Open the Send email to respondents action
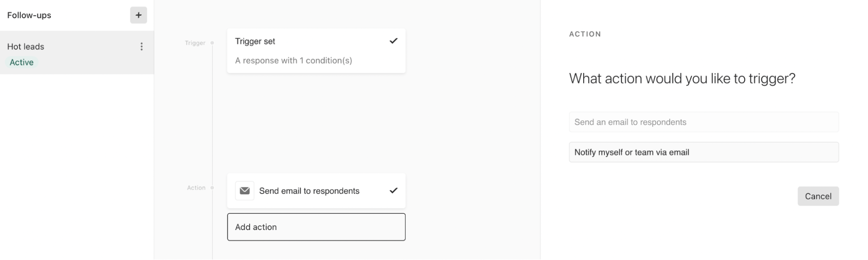The width and height of the screenshot is (868, 260). [316, 191]
